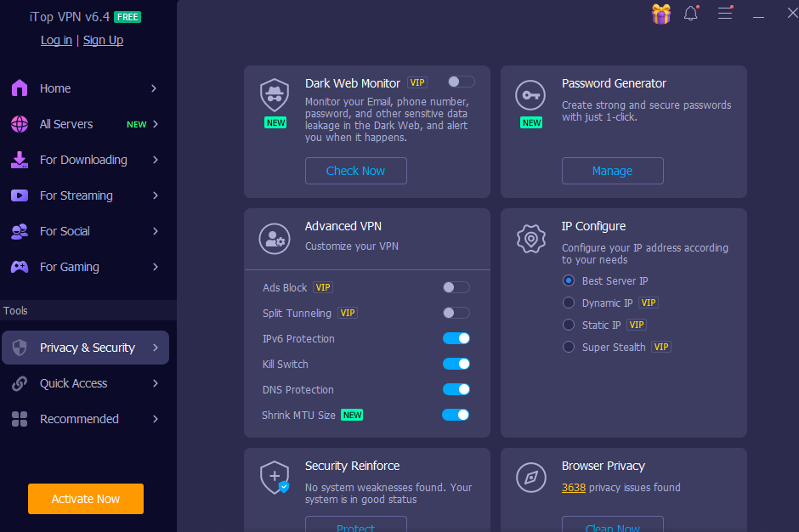Click the FREE badge near the app title
The width and height of the screenshot is (799, 532).
(127, 17)
